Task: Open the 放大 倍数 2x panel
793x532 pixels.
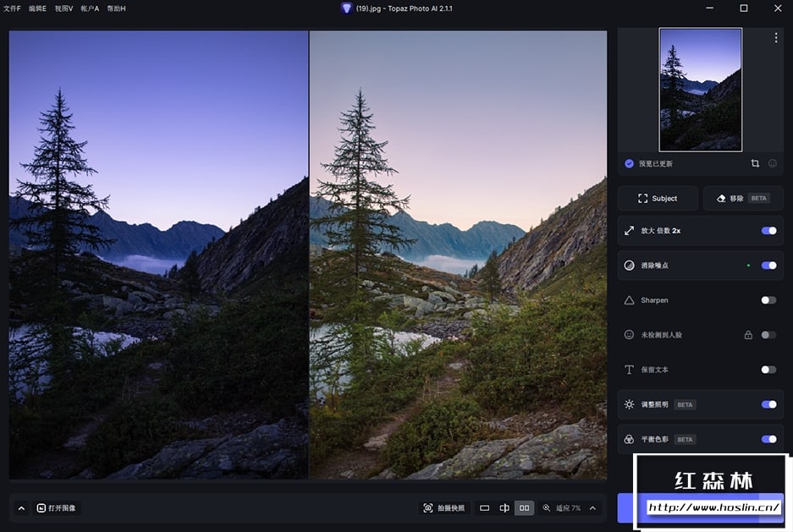Action: (x=701, y=231)
